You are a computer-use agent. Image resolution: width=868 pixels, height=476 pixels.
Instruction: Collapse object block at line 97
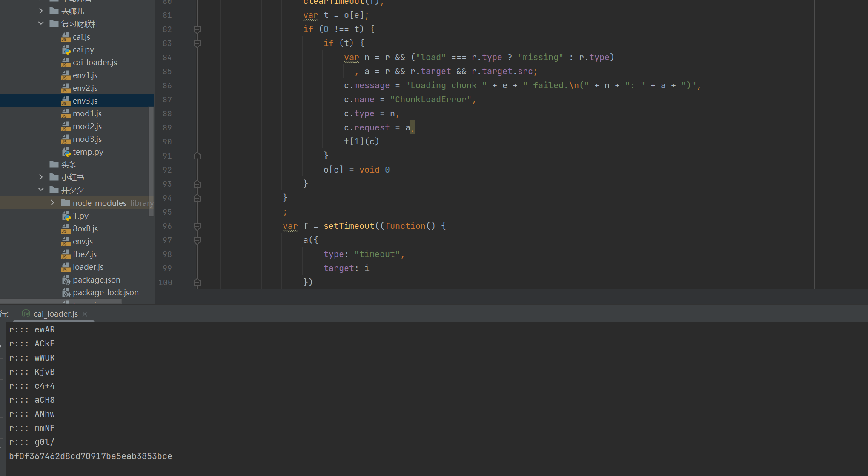[x=197, y=240]
